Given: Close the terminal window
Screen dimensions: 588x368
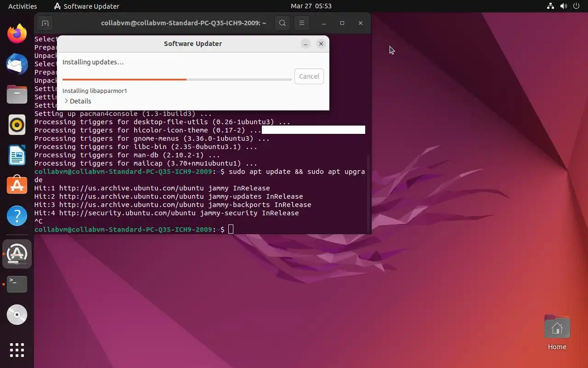Looking at the screenshot, I should pyautogui.click(x=361, y=23).
